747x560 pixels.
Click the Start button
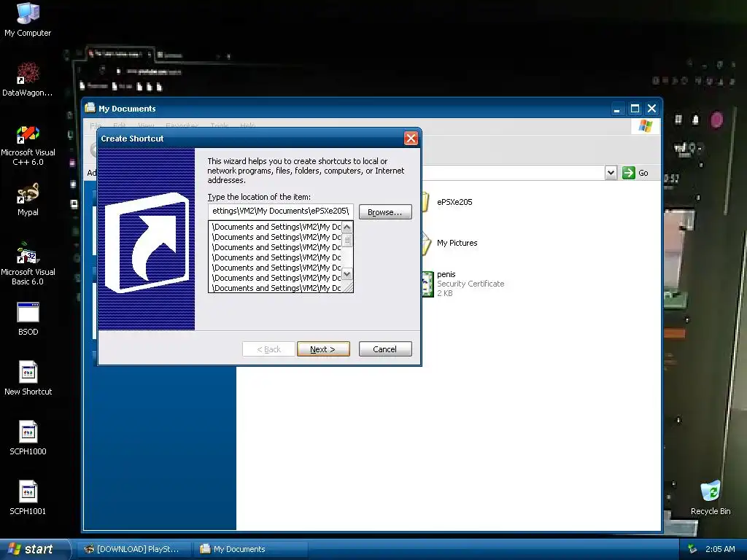coord(34,549)
